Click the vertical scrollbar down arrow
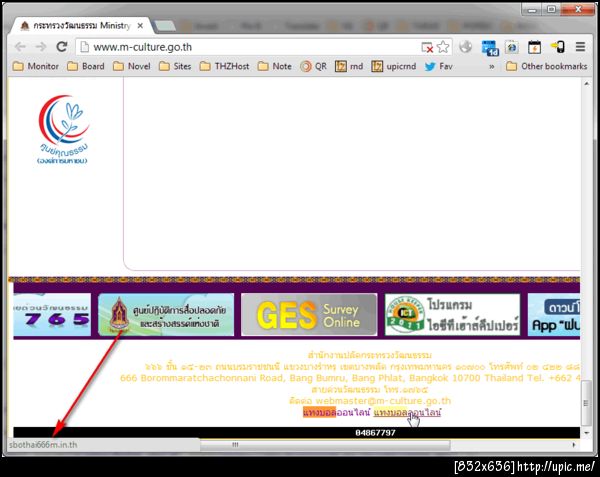The image size is (600, 477). click(587, 433)
